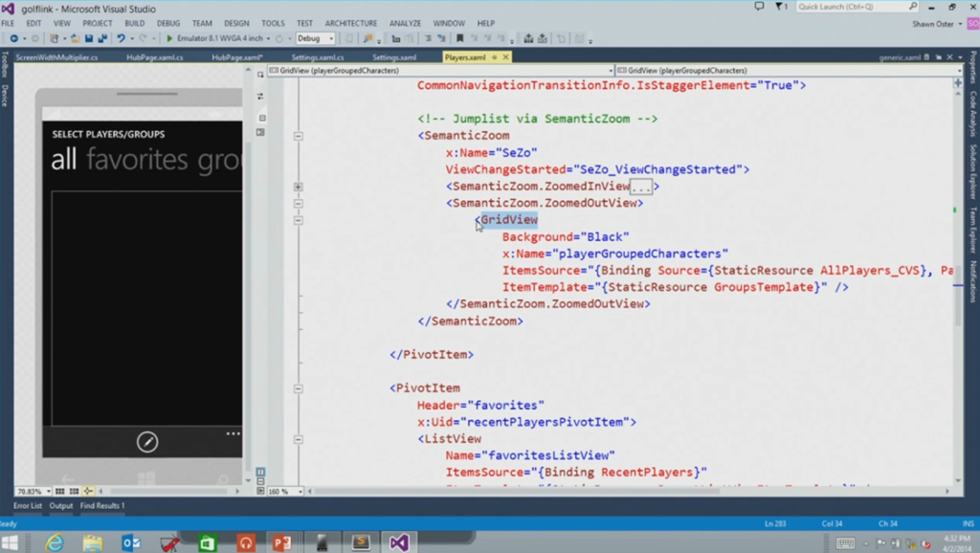This screenshot has height=553, width=980.
Task: Start debugging with green play icon
Action: [169, 38]
